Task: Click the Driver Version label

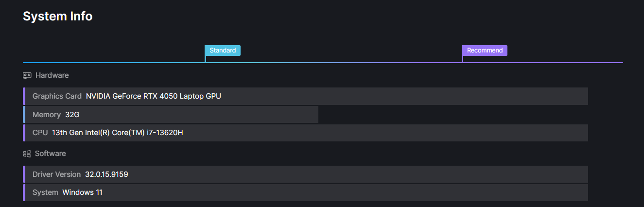Action: pyautogui.click(x=56, y=174)
